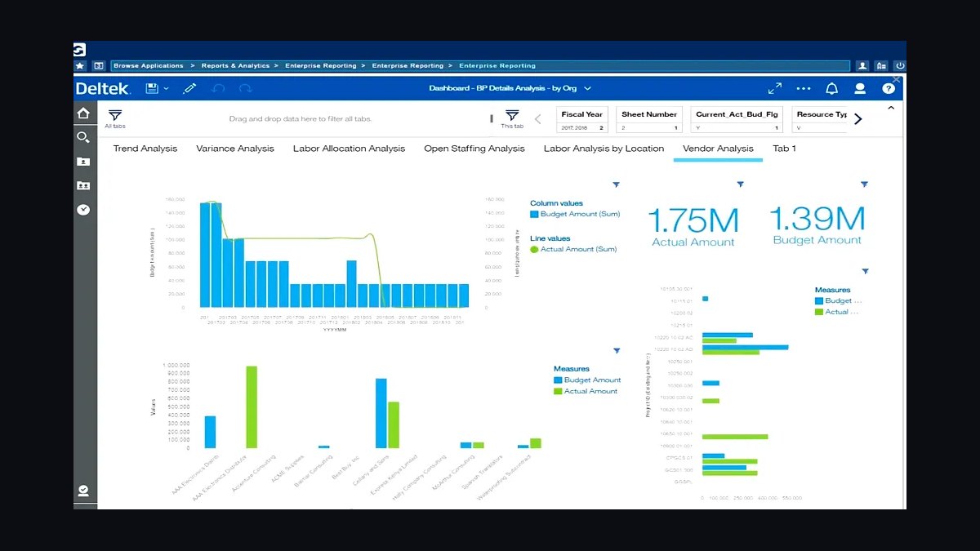Open the Help question mark icon
Screen dimensions: 980x551
889,88
